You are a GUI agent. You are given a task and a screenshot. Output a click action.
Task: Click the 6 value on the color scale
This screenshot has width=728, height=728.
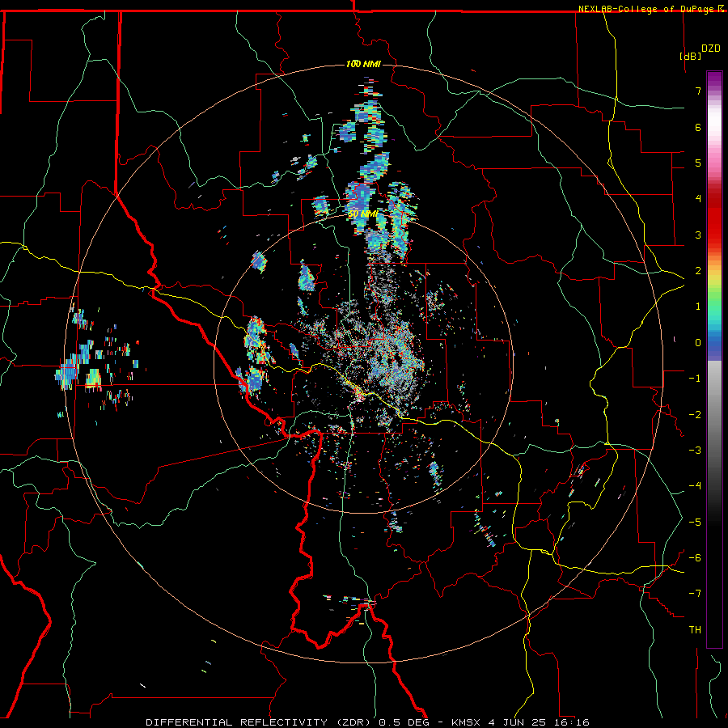[698, 127]
